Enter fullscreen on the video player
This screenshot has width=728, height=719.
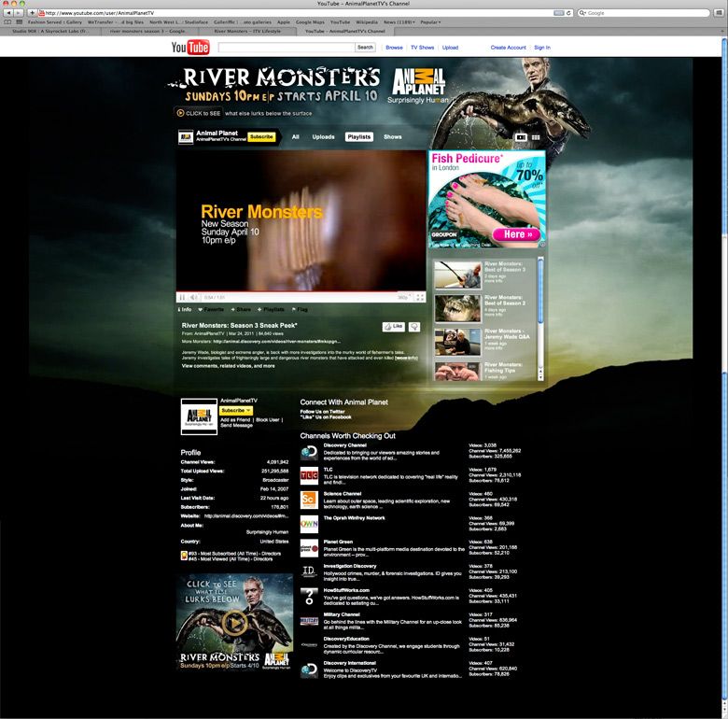(x=419, y=297)
